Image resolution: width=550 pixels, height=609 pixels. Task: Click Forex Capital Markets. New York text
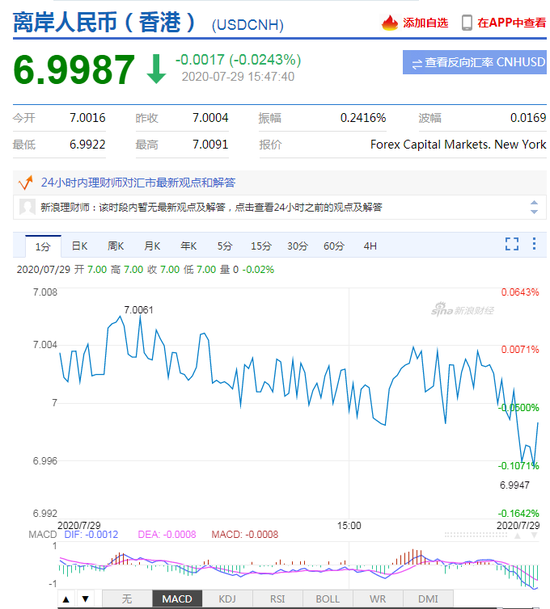458,144
